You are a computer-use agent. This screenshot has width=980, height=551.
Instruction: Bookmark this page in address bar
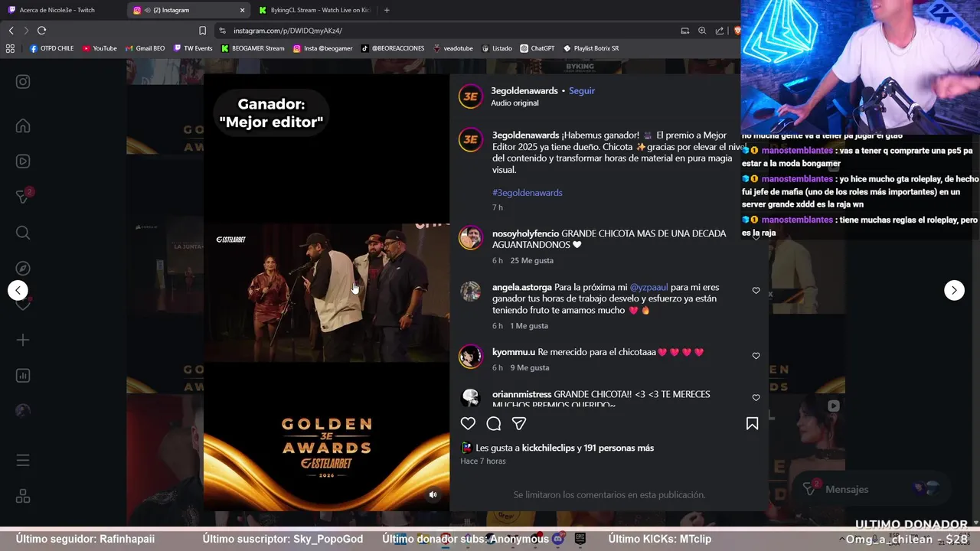[x=202, y=31]
